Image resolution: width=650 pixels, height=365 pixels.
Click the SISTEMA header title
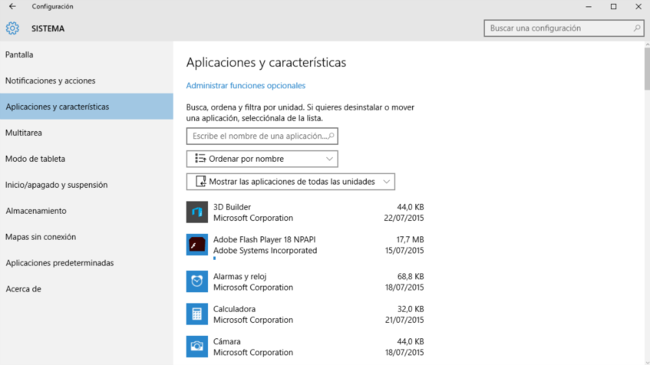coord(48,29)
